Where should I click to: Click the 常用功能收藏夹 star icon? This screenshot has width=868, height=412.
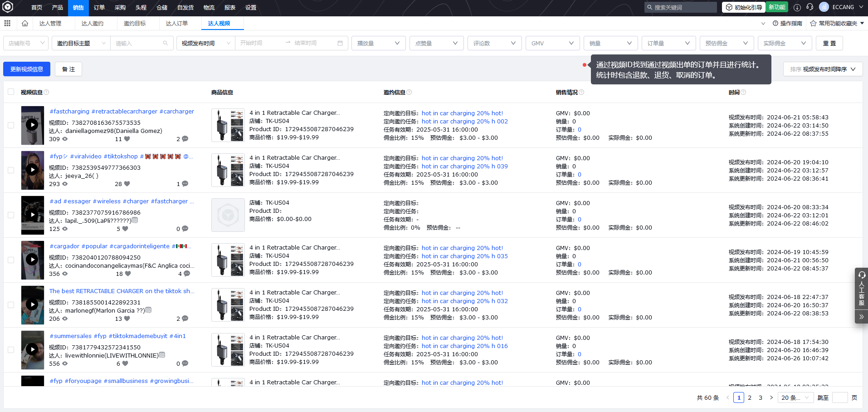[x=813, y=23]
